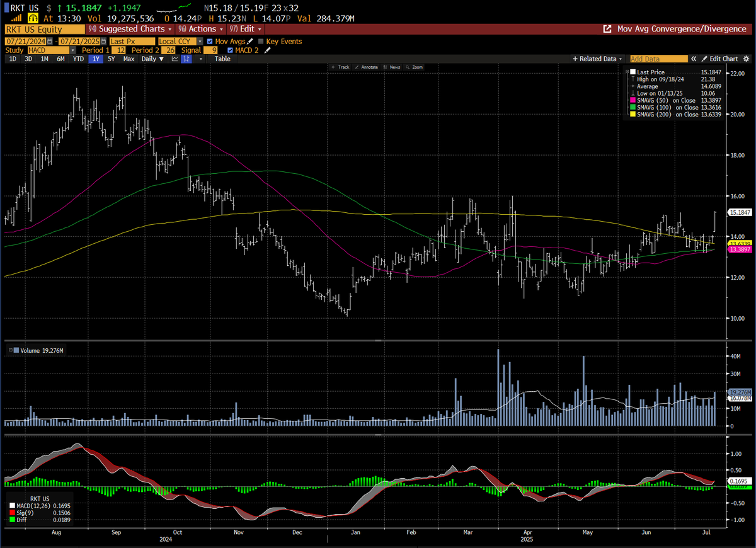Image resolution: width=756 pixels, height=548 pixels.
Task: Open calendar picker for end date 07/21/2025
Action: point(104,42)
